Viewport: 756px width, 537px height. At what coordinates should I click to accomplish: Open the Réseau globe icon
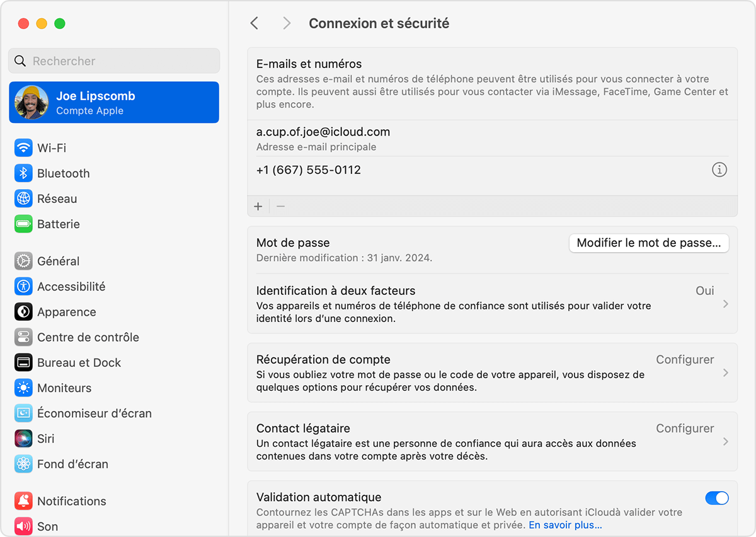23,199
